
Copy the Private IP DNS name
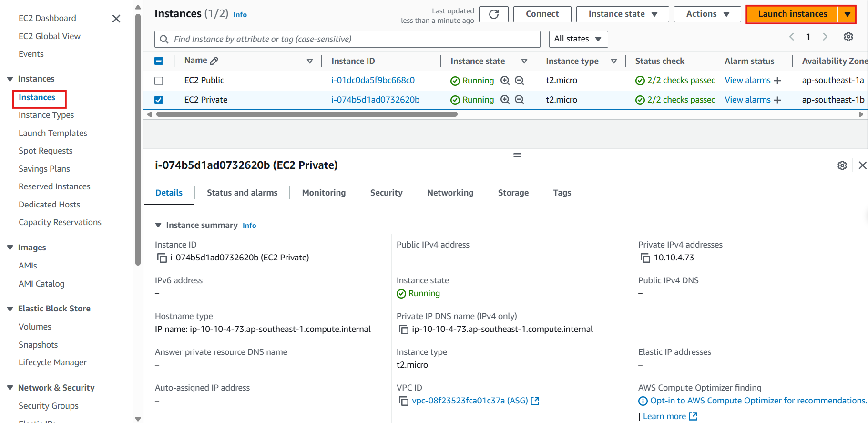404,330
